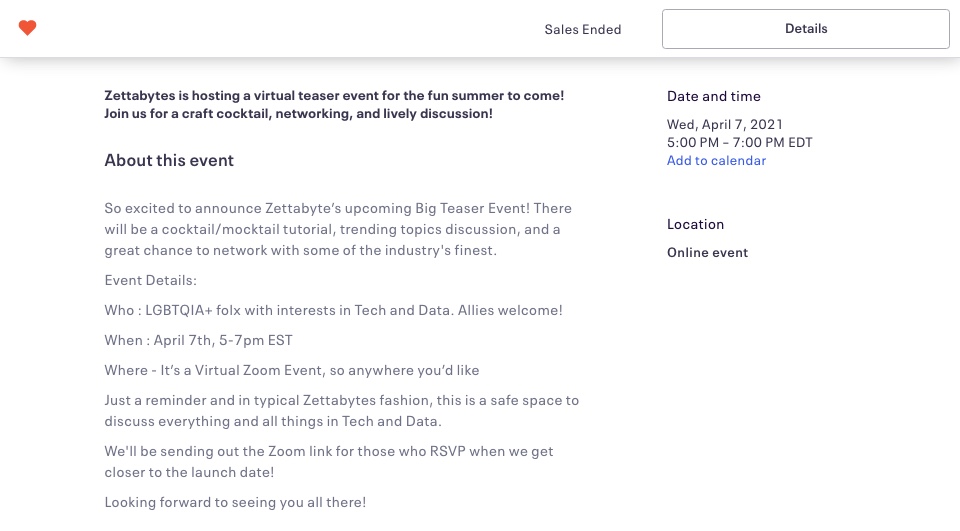Click the bold 'Zettabytes is hosting' summary line
The width and height of the screenshot is (960, 531).
[x=334, y=95]
